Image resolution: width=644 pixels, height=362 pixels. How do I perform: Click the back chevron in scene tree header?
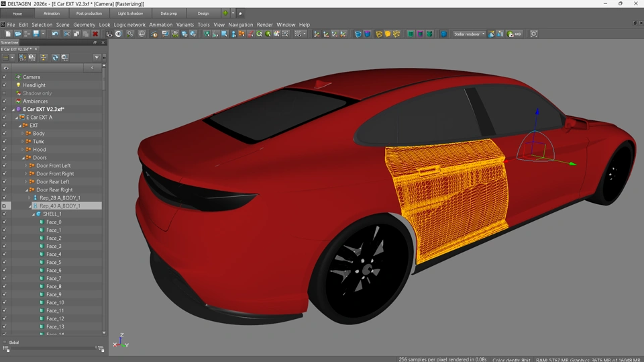(x=92, y=68)
